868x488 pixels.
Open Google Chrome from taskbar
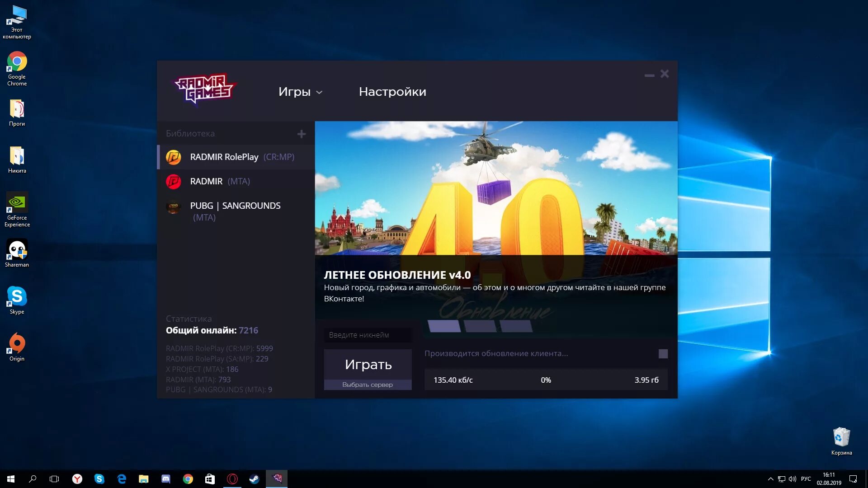click(x=188, y=479)
